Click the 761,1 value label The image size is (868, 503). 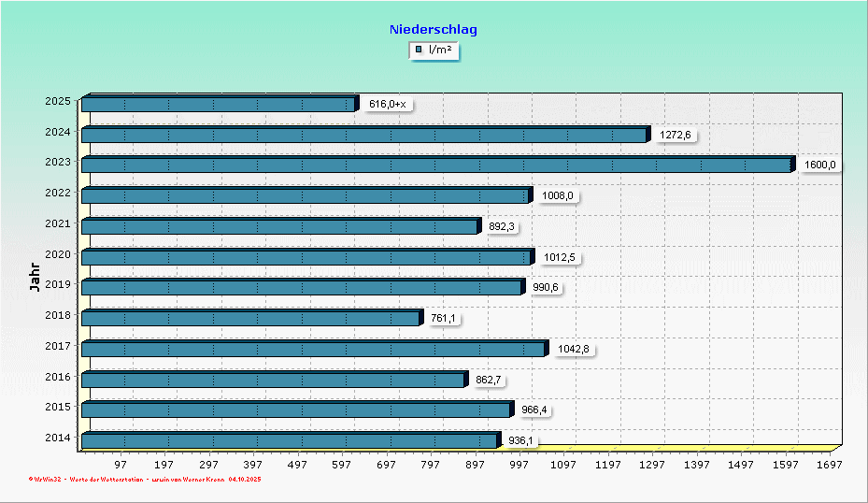click(446, 319)
